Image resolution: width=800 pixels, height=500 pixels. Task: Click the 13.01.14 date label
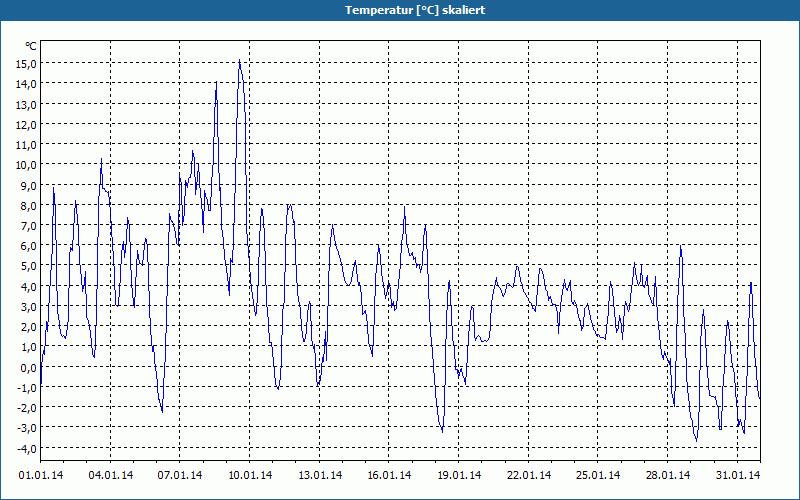coord(319,476)
